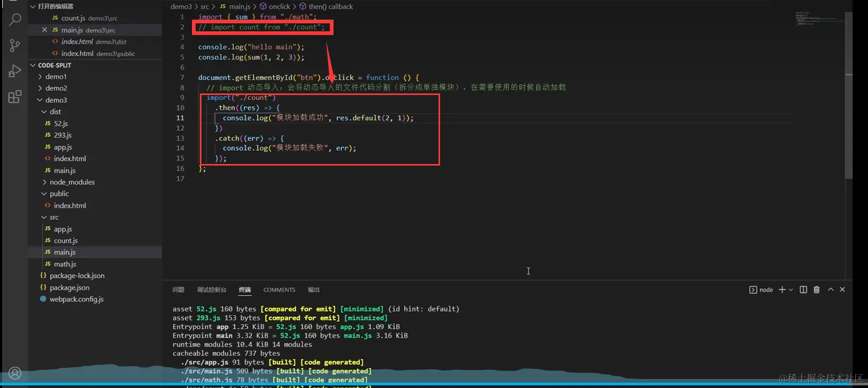Place cursor on line 11 console.log
Screen dimensions: 868x388
coord(318,118)
